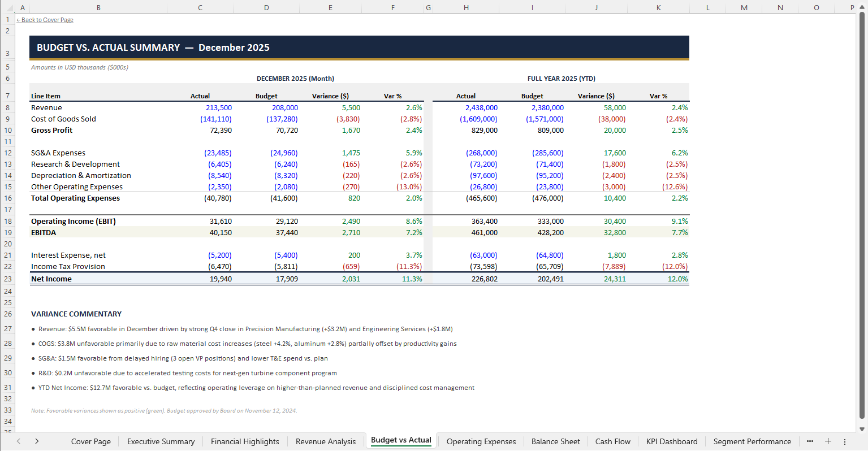Switch to the Revenue Analysis sheet
The width and height of the screenshot is (868, 451).
click(326, 441)
